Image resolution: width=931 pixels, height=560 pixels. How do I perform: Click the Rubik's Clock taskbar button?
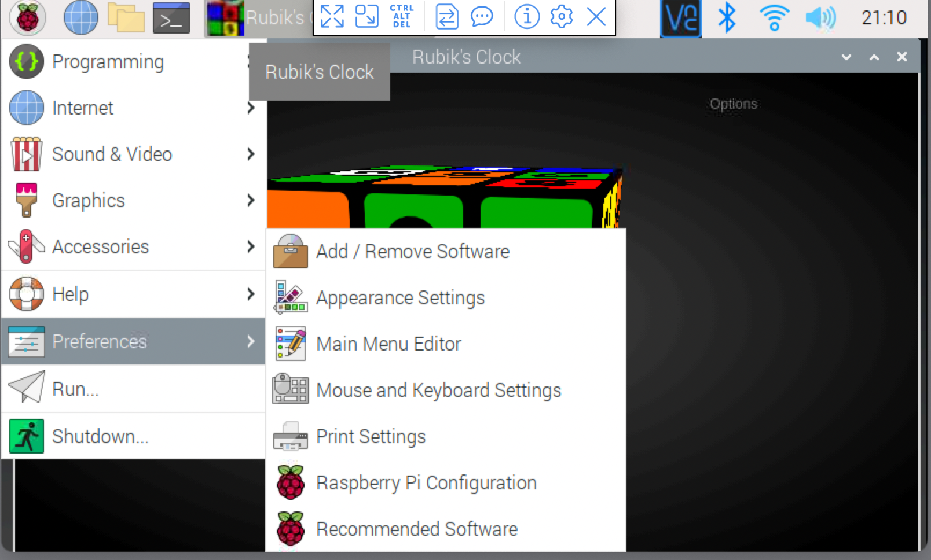258,18
